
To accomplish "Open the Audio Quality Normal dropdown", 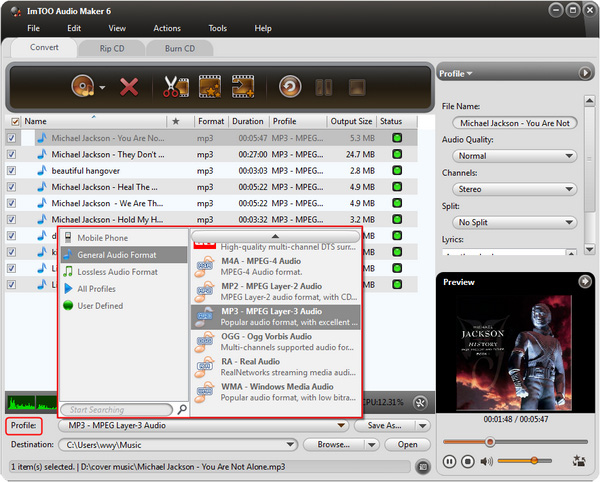I will coord(515,156).
